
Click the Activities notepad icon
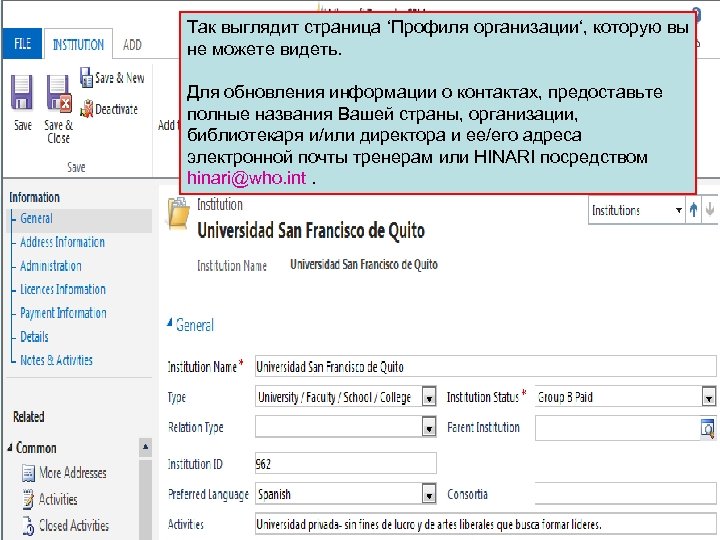pyautogui.click(x=28, y=500)
